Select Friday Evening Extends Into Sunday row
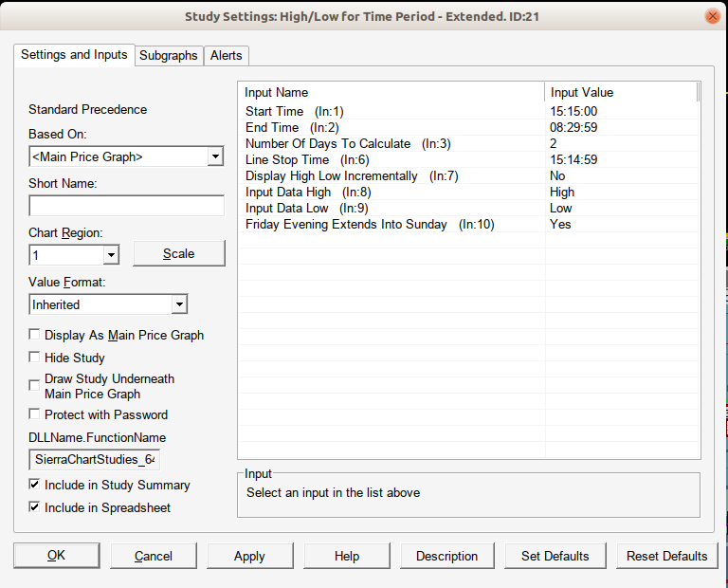 click(x=468, y=225)
